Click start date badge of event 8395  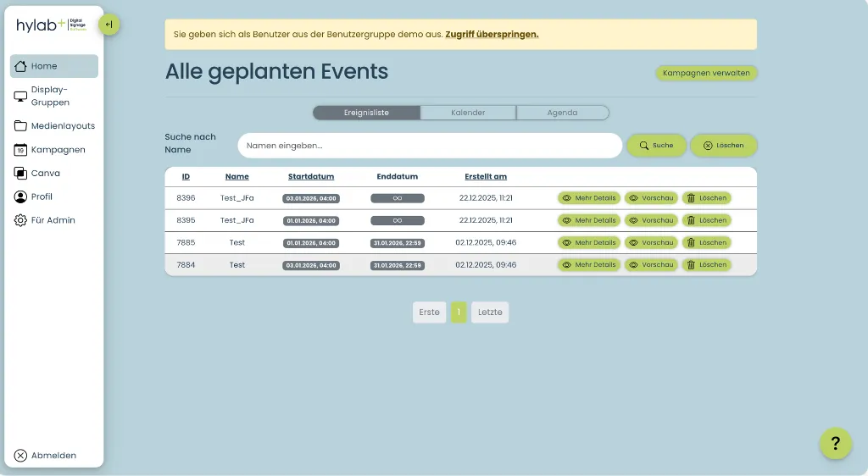(311, 220)
